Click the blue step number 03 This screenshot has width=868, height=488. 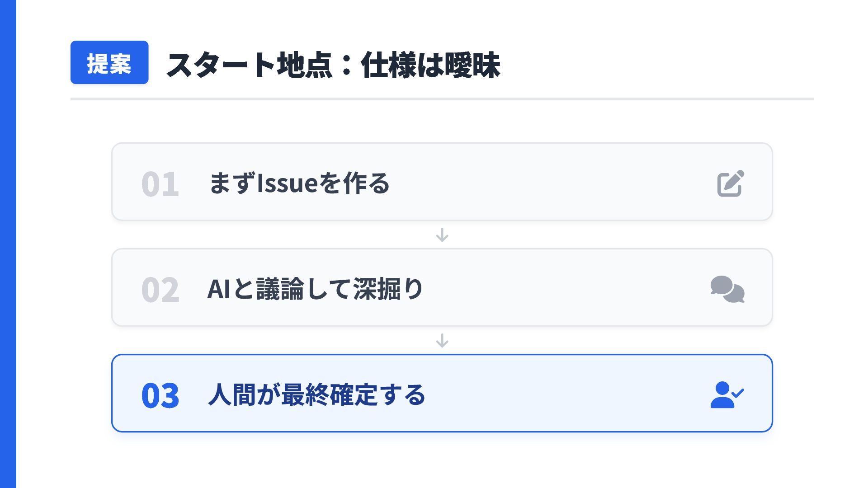click(160, 395)
